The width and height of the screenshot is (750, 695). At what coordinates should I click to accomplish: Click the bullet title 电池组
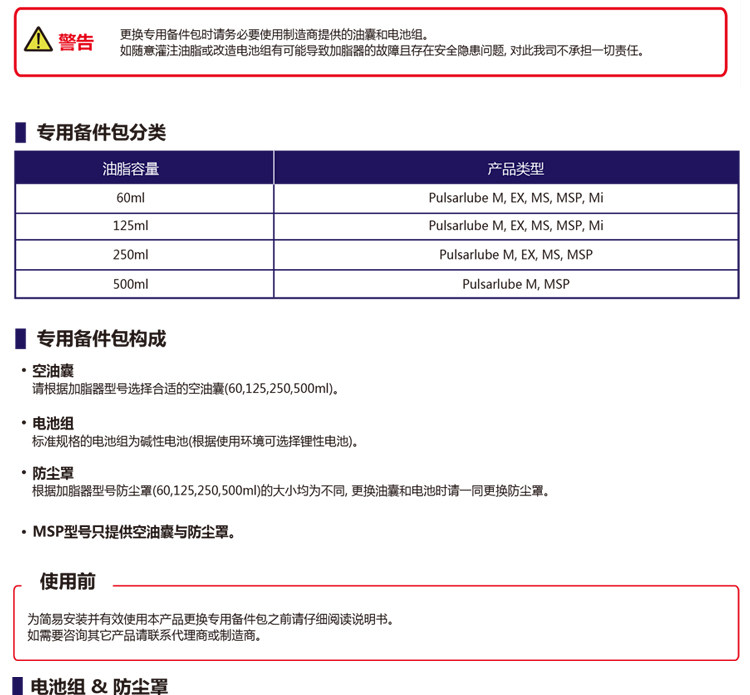pyautogui.click(x=53, y=423)
